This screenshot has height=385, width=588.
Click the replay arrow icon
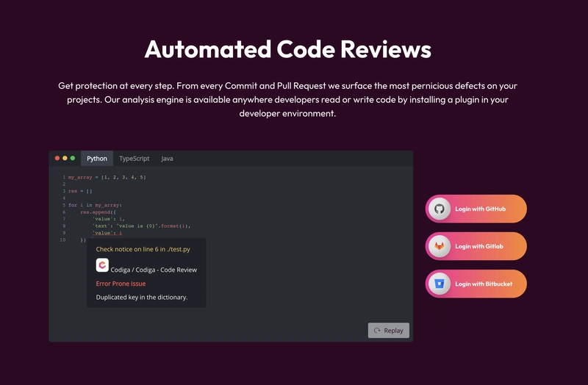point(377,331)
